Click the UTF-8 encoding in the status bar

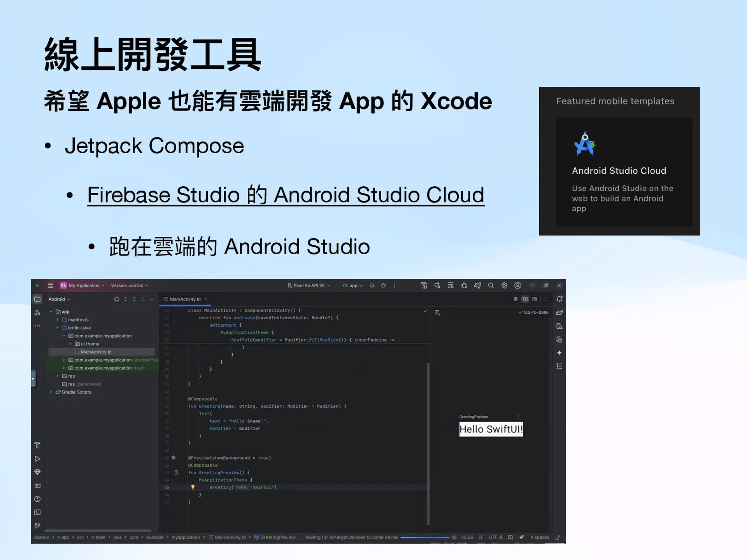point(496,537)
